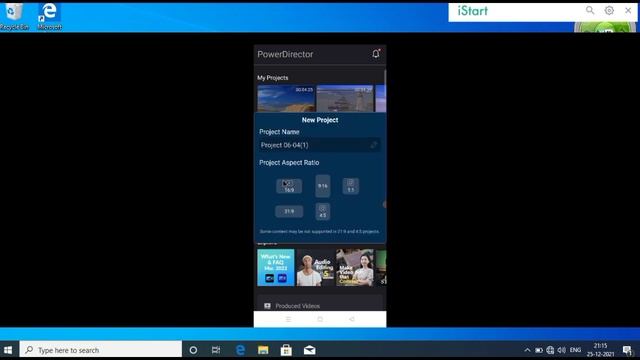The height and width of the screenshot is (360, 640).
Task: Open the Windows Start menu
Action: pos(8,350)
